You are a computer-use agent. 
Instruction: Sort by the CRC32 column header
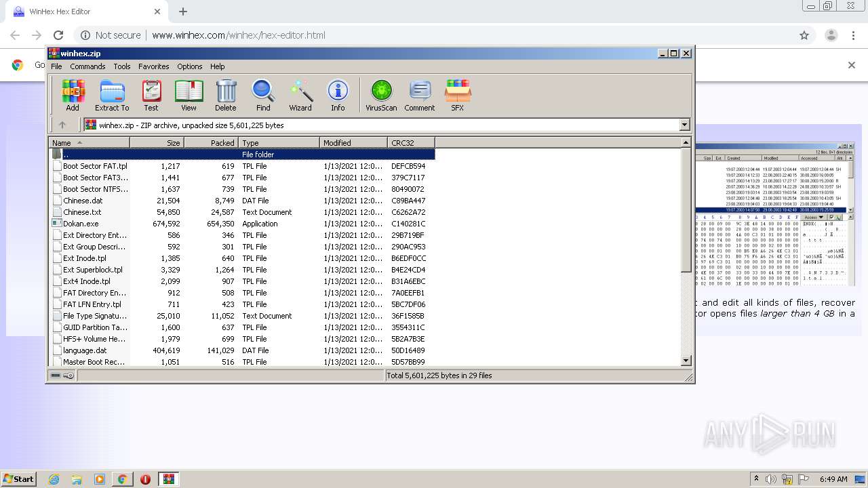(412, 142)
